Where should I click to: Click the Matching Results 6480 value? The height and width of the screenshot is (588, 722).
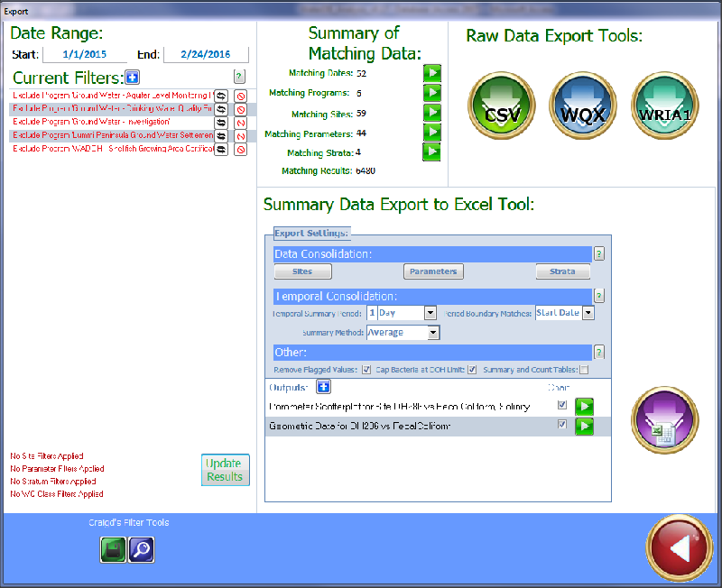pyautogui.click(x=366, y=170)
